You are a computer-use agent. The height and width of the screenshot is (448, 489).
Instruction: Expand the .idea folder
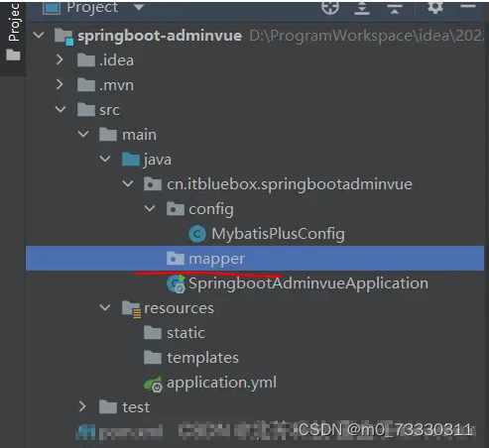pyautogui.click(x=60, y=59)
